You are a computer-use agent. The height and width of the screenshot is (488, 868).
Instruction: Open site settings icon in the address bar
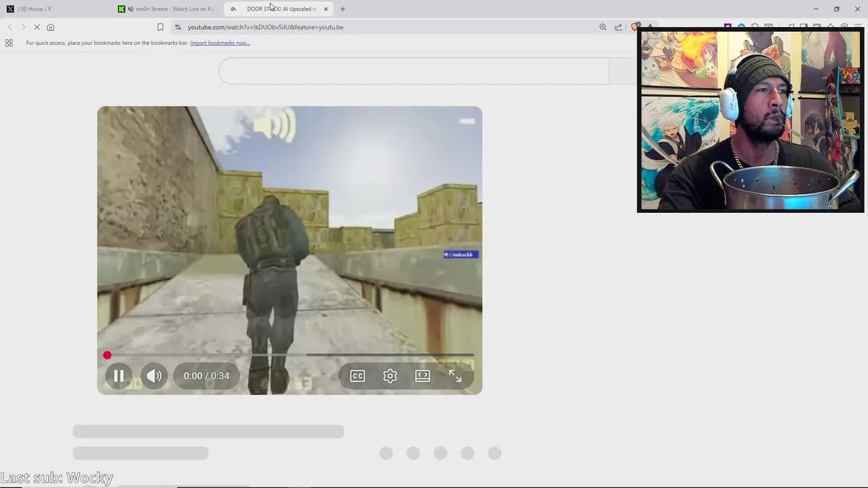(x=178, y=27)
